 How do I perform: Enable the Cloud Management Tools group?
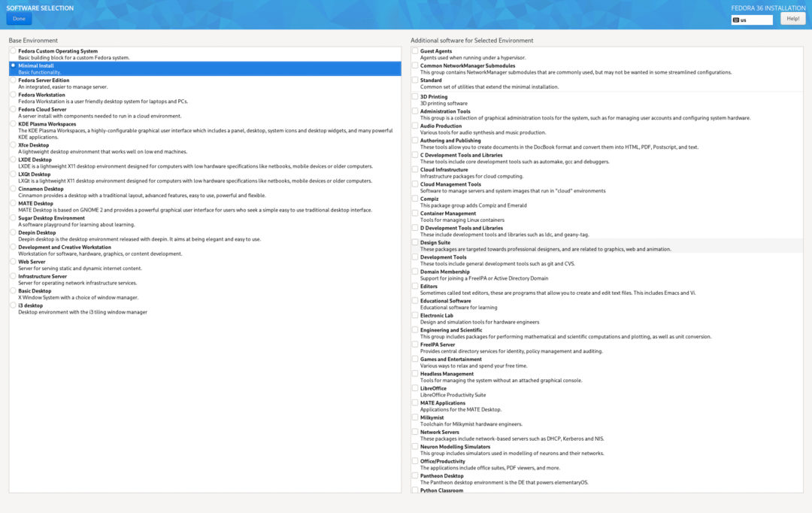(x=415, y=184)
